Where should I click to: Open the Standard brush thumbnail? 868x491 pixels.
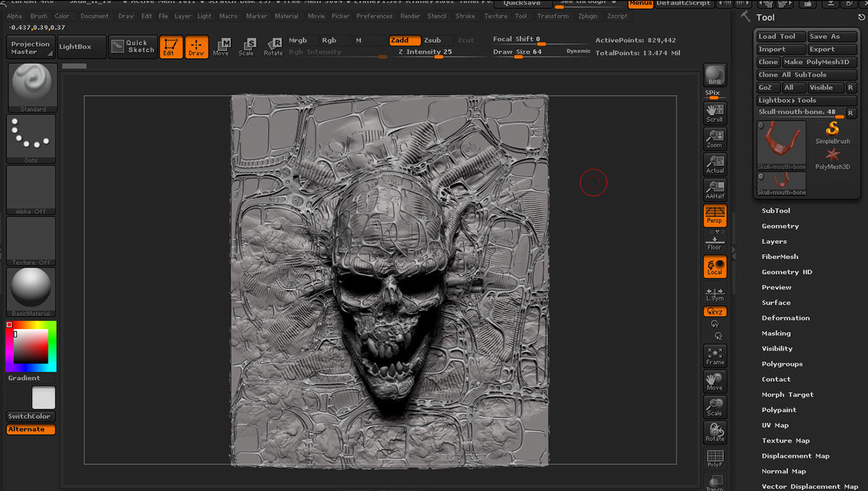click(x=32, y=87)
